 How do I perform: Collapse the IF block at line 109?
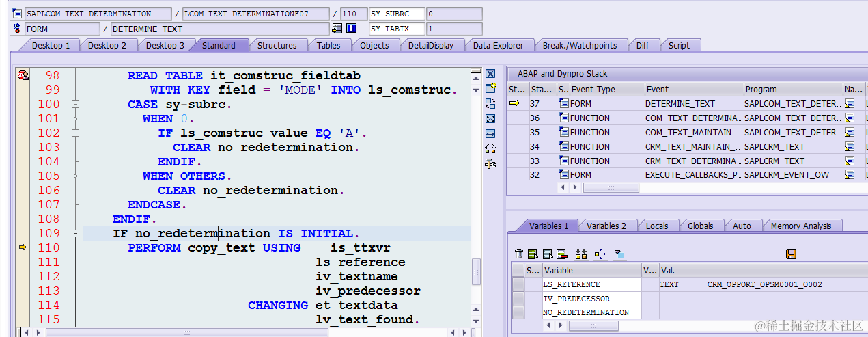pyautogui.click(x=76, y=234)
